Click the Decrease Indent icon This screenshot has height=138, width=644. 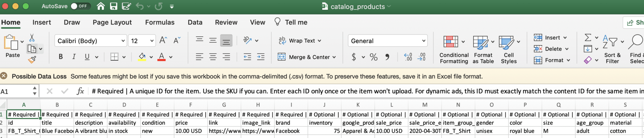[247, 57]
